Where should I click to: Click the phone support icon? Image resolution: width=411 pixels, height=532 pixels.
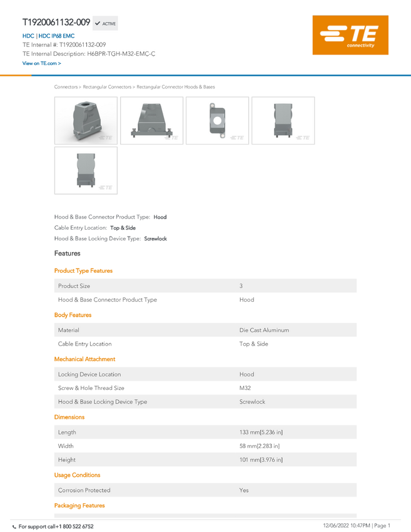[14, 527]
